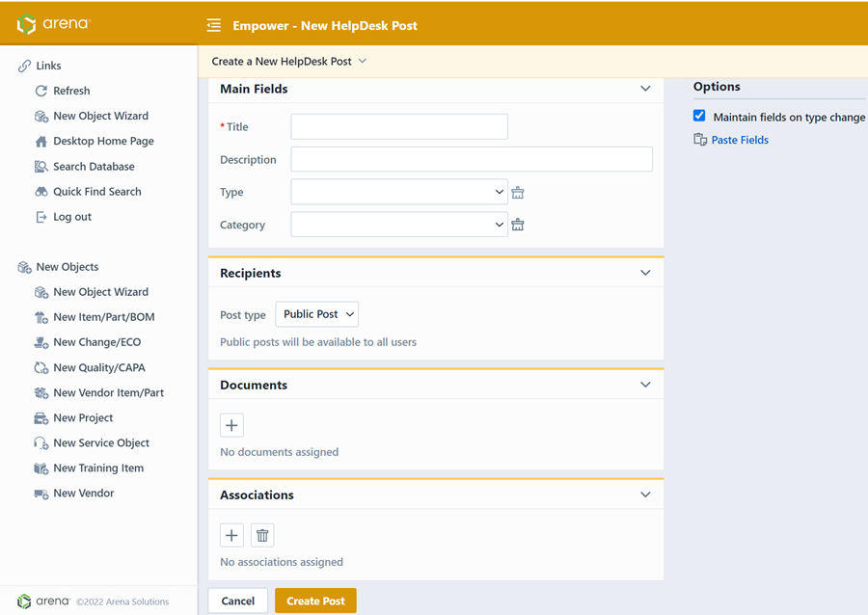
Task: Go to Desktop Home Page
Action: [103, 141]
